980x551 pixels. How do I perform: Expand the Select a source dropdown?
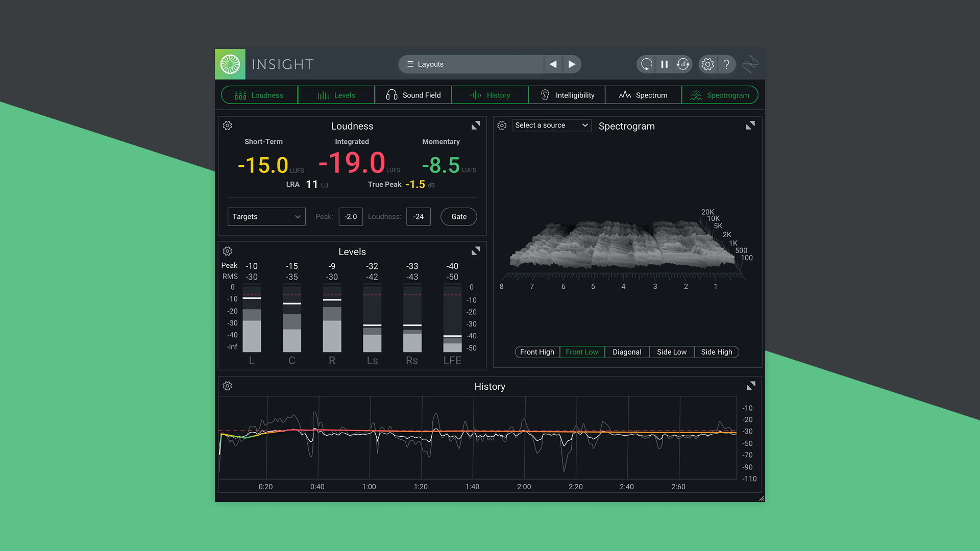click(x=551, y=126)
